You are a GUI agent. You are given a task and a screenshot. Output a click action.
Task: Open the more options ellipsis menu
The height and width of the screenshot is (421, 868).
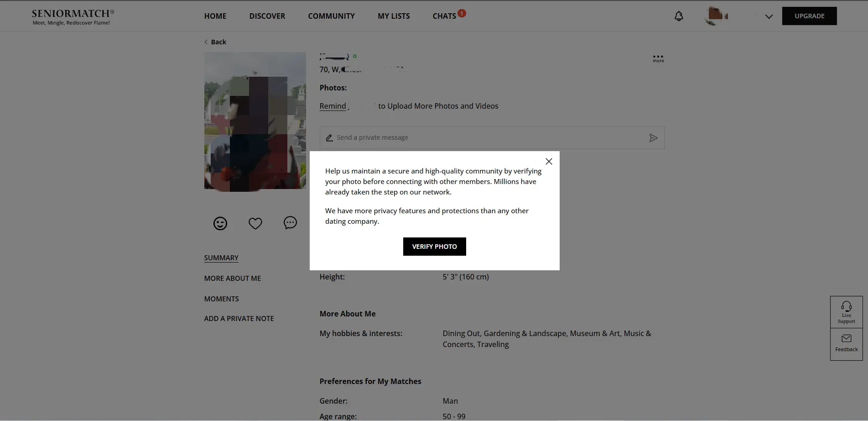(x=658, y=58)
